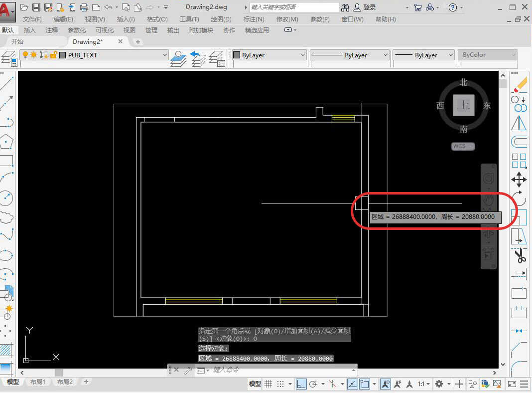Expand the undo history dropdown arrow
Image resolution: width=532 pixels, height=393 pixels.
tap(117, 7)
